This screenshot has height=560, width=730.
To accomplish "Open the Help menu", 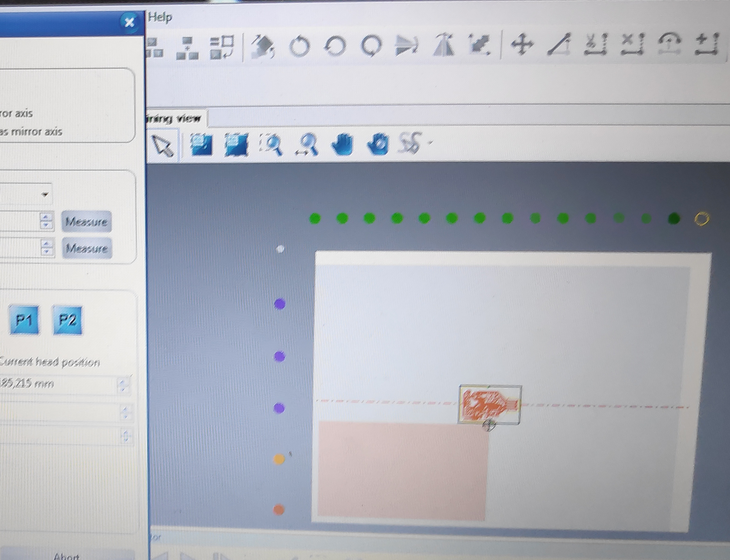I will point(160,17).
